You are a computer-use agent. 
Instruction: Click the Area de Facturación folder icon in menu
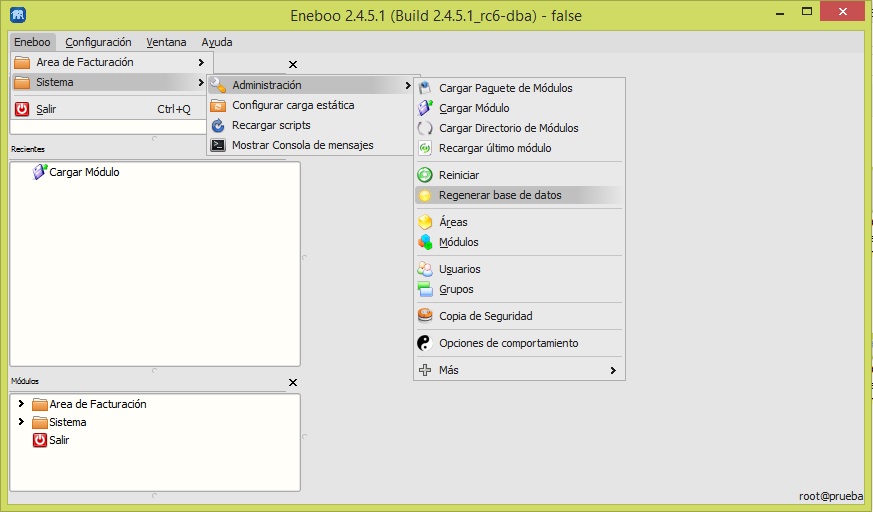coord(22,62)
